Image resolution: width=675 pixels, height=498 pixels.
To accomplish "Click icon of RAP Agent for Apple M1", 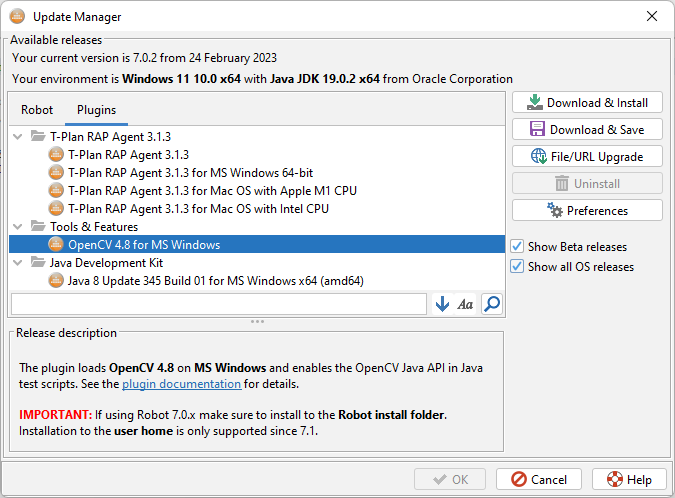I will [56, 191].
